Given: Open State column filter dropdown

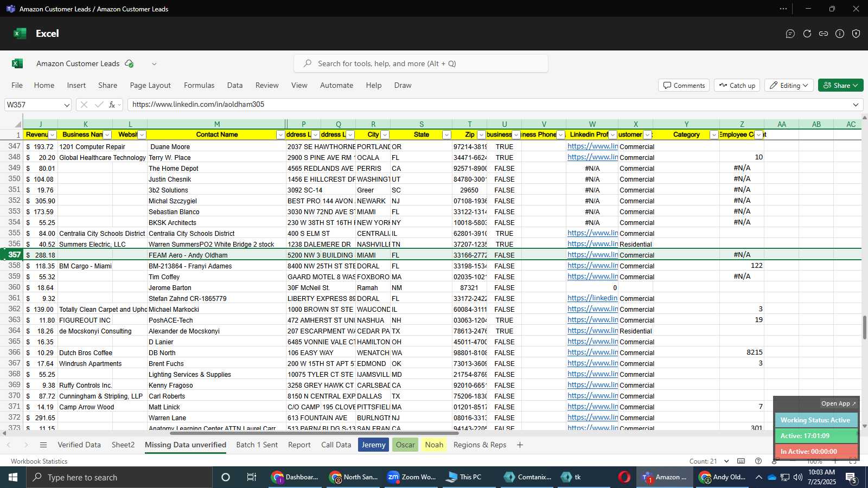Looking at the screenshot, I should 446,135.
